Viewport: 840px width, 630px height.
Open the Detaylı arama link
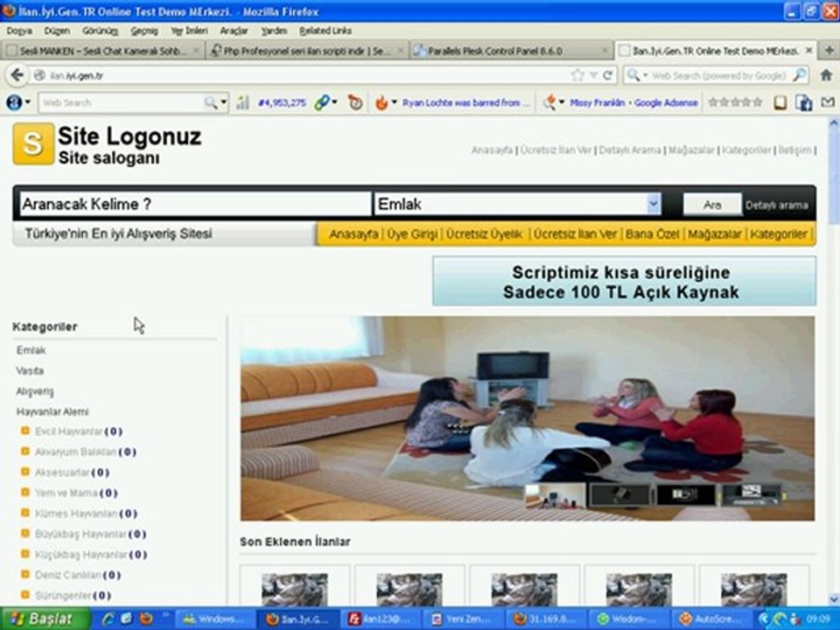[x=776, y=205]
